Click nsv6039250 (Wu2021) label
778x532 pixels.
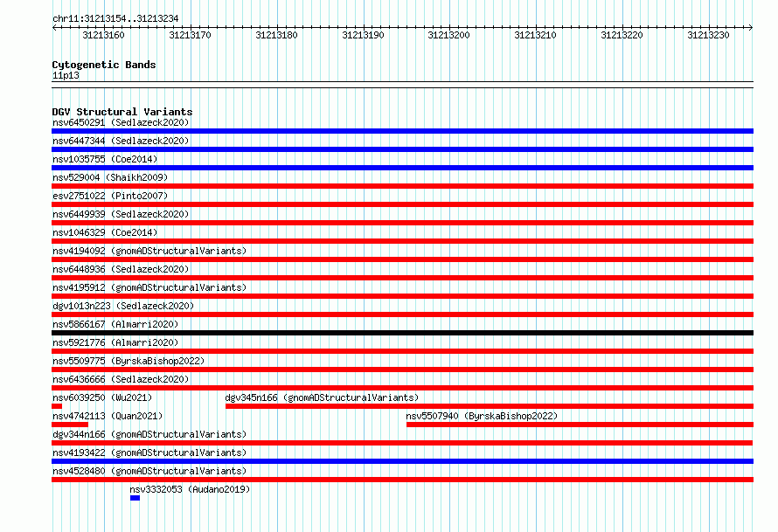102,397
